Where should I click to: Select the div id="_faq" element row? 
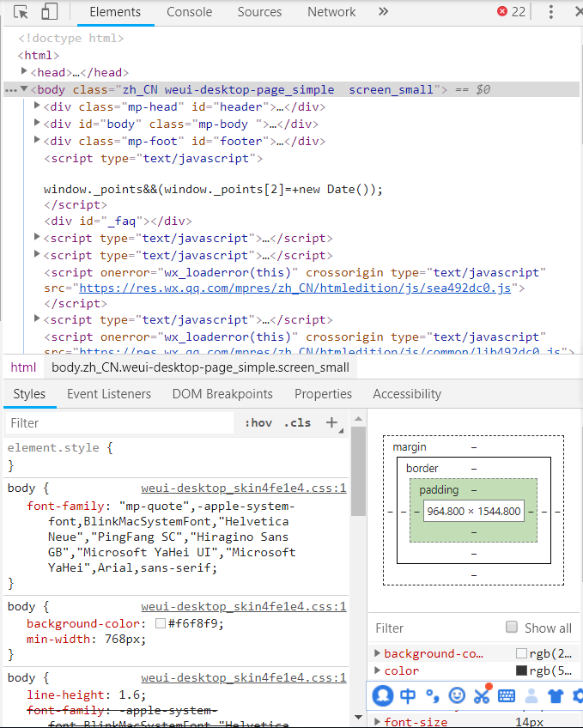[118, 221]
